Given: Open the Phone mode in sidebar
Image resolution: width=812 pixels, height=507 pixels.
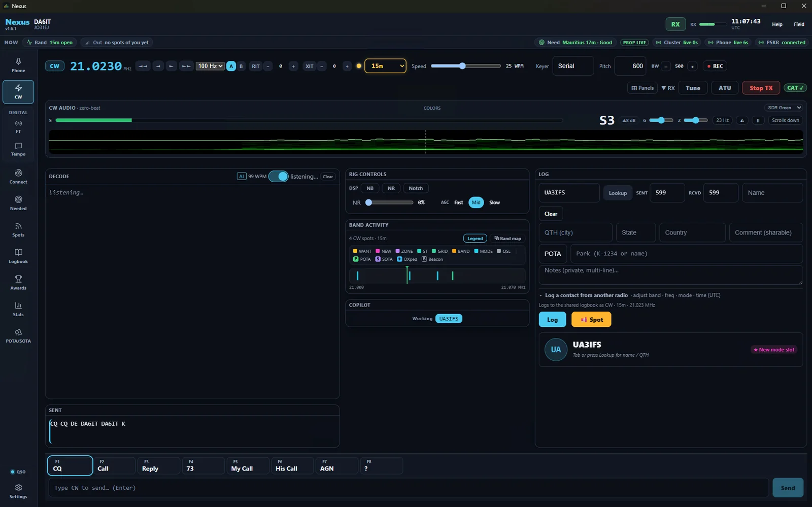Looking at the screenshot, I should coord(18,65).
